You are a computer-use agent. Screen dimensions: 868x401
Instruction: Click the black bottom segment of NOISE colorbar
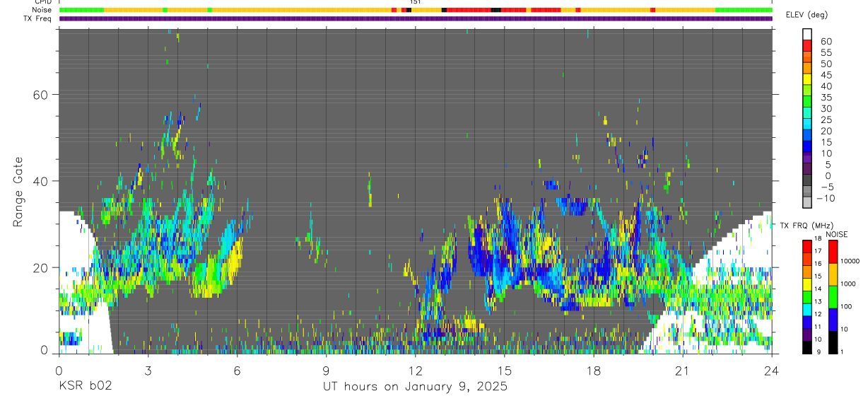(x=832, y=342)
